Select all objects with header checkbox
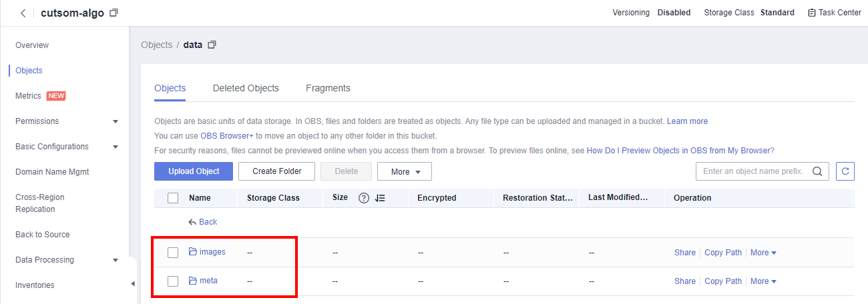The image size is (868, 304). pyautogui.click(x=173, y=198)
